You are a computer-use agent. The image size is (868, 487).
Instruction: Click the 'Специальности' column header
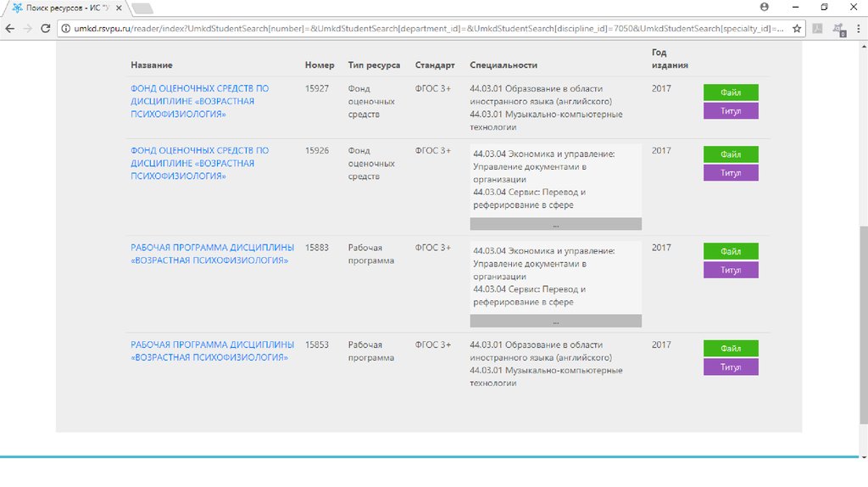point(504,64)
